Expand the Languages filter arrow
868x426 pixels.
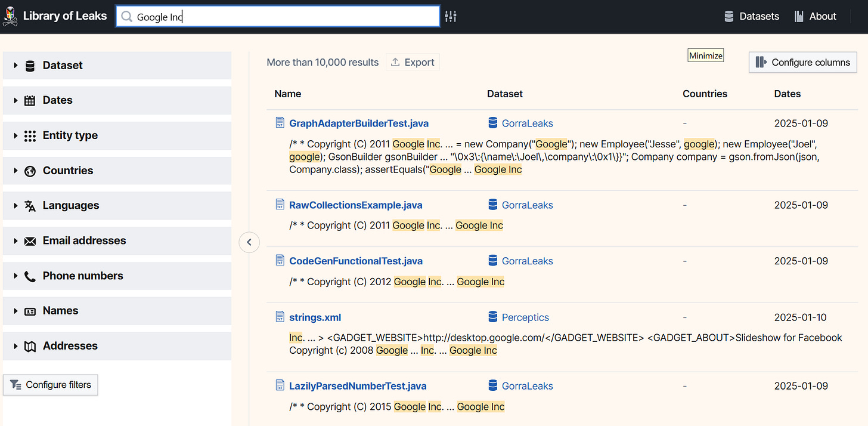15,206
